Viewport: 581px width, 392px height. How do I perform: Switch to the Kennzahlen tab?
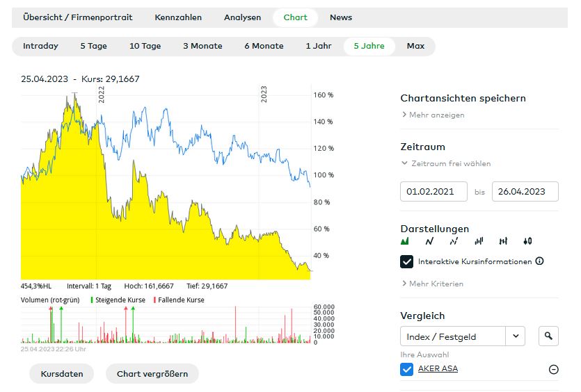point(178,17)
